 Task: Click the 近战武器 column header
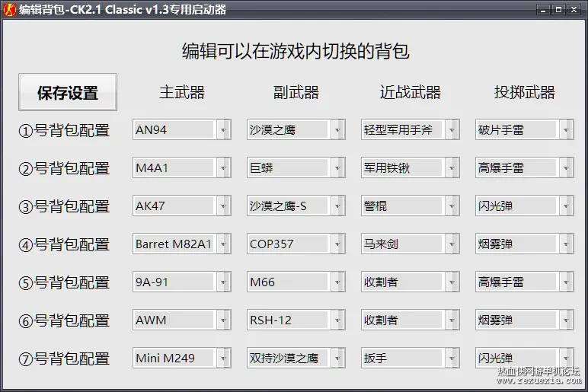point(411,92)
